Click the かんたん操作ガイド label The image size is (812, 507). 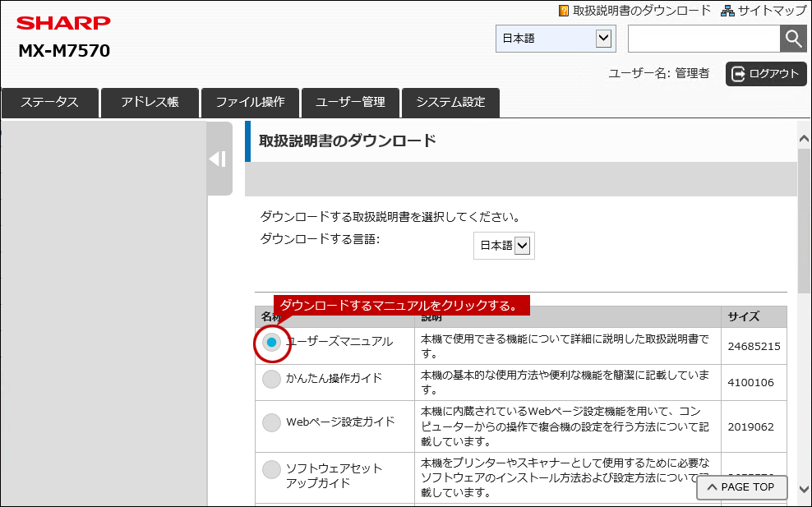334,379
